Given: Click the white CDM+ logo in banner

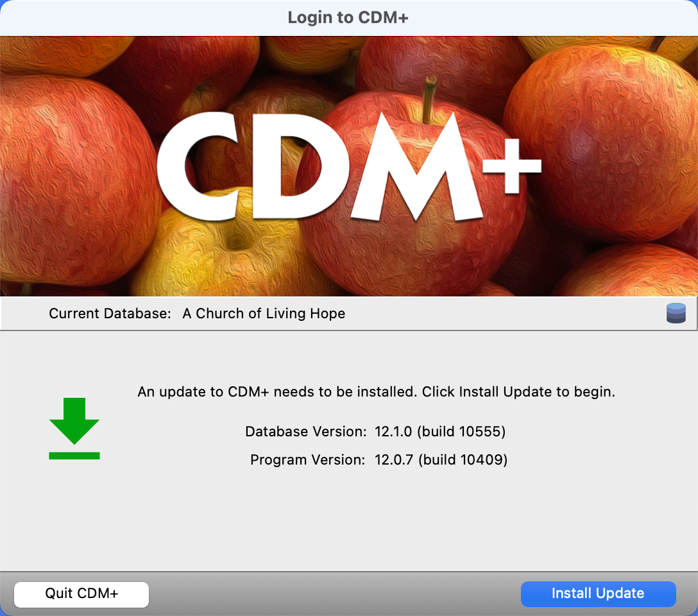Looking at the screenshot, I should pos(349,166).
